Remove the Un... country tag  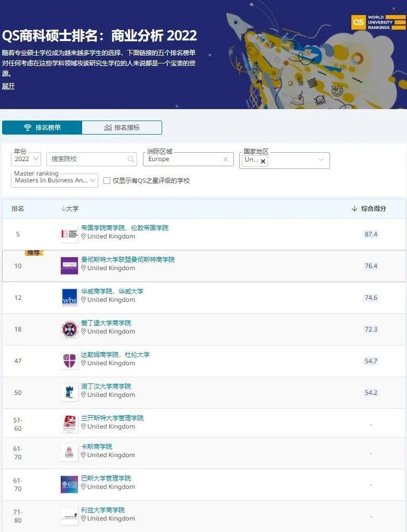pyautogui.click(x=262, y=161)
